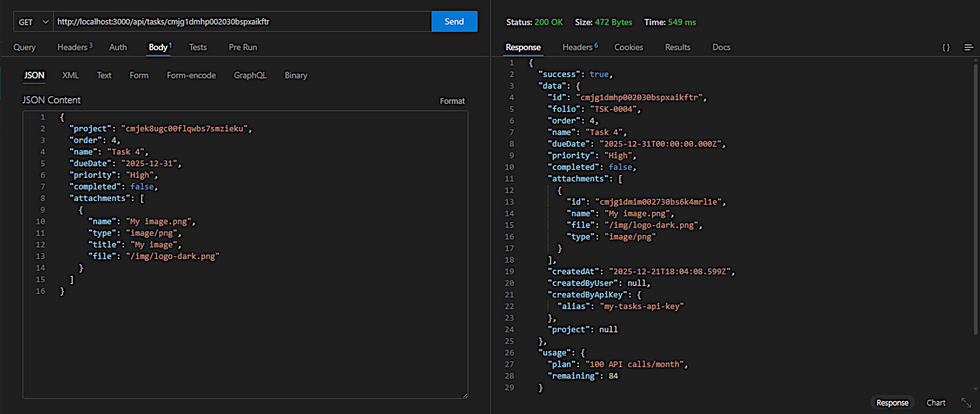Switch to the Tests tab

point(198,47)
